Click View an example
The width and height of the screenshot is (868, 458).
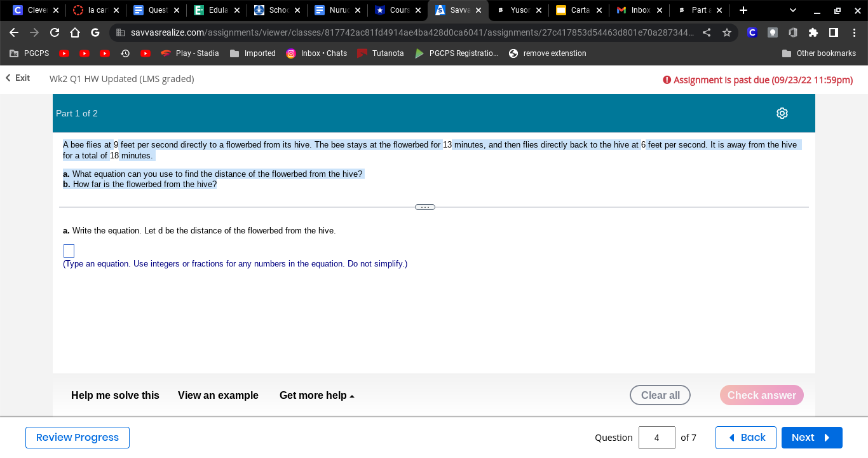[x=218, y=396]
